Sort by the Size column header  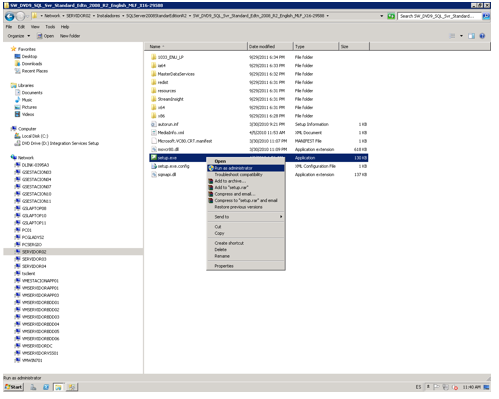354,47
